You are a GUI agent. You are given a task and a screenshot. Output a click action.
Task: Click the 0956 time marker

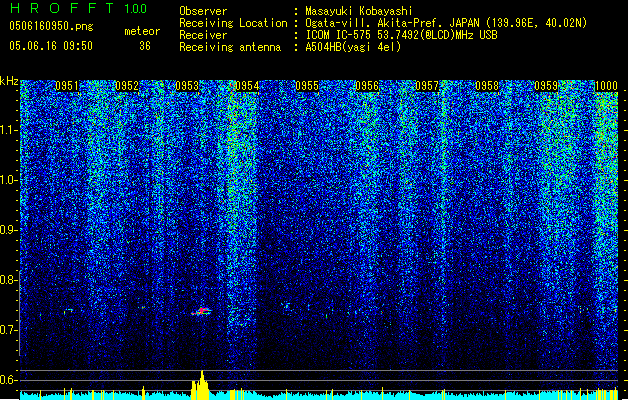pyautogui.click(x=367, y=86)
